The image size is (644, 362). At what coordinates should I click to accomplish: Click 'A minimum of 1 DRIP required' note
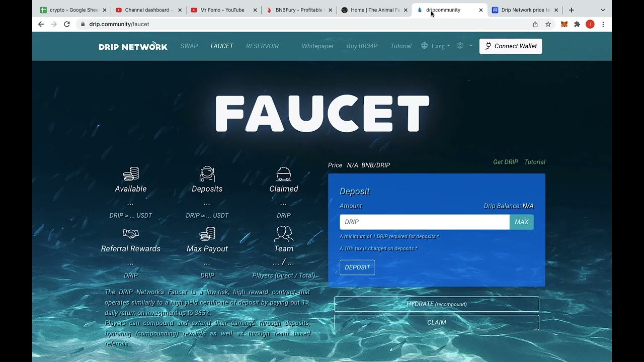[x=389, y=237]
